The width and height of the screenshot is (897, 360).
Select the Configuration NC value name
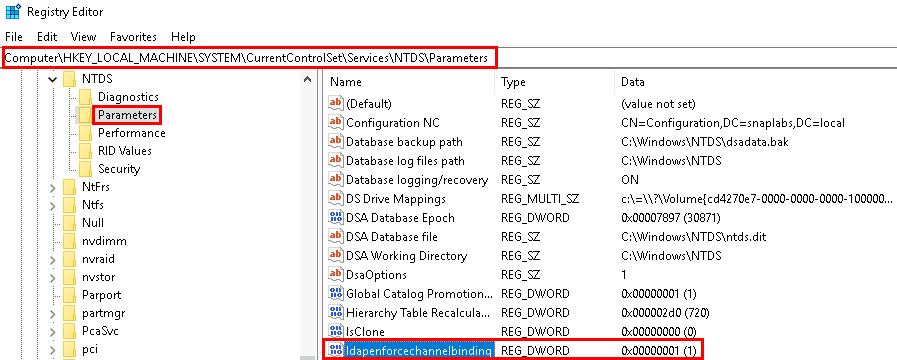pos(393,122)
